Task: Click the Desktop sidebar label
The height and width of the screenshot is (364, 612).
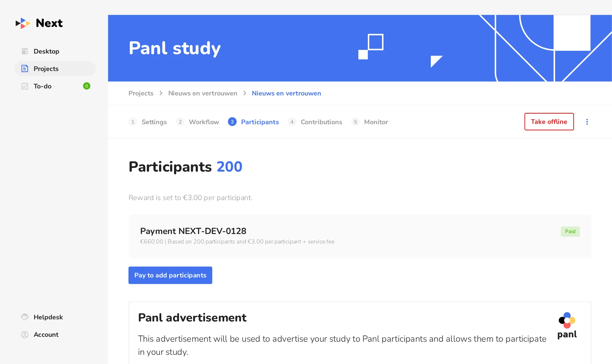Action: pyautogui.click(x=46, y=51)
